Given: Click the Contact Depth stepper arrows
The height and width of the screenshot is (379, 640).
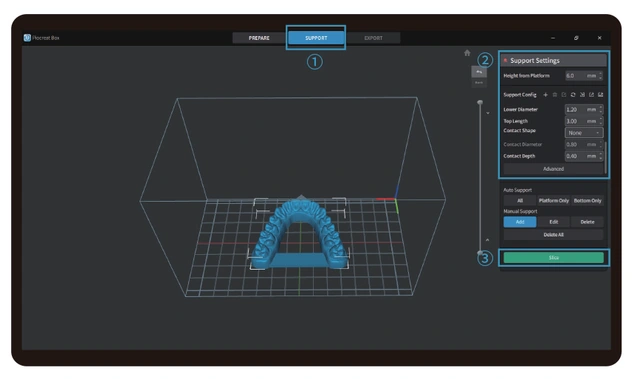Looking at the screenshot, I should 600,156.
